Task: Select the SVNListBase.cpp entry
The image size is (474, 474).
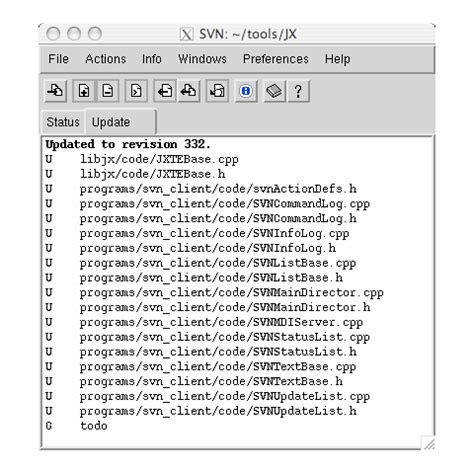Action: click(201, 263)
